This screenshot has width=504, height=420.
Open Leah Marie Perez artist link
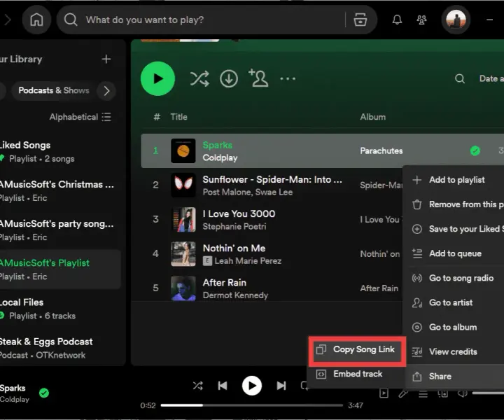[x=248, y=261]
